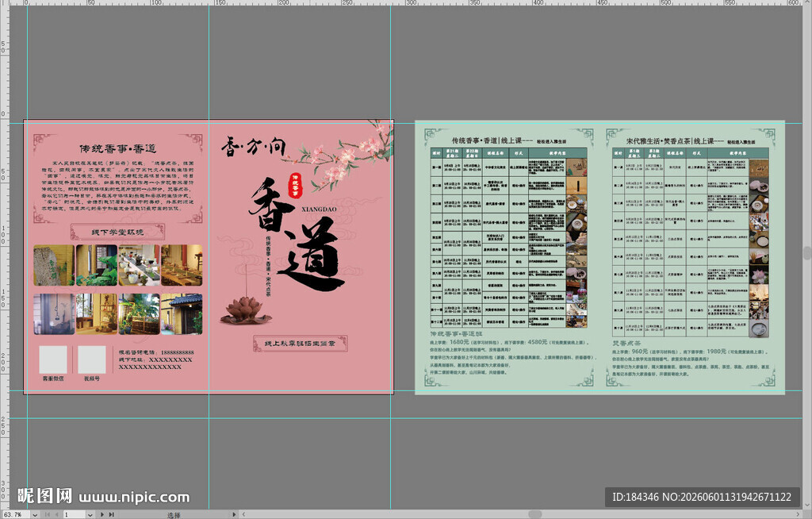The height and width of the screenshot is (519, 812).
Task: Select the XIANGDAO text on cover
Action: pyautogui.click(x=319, y=210)
